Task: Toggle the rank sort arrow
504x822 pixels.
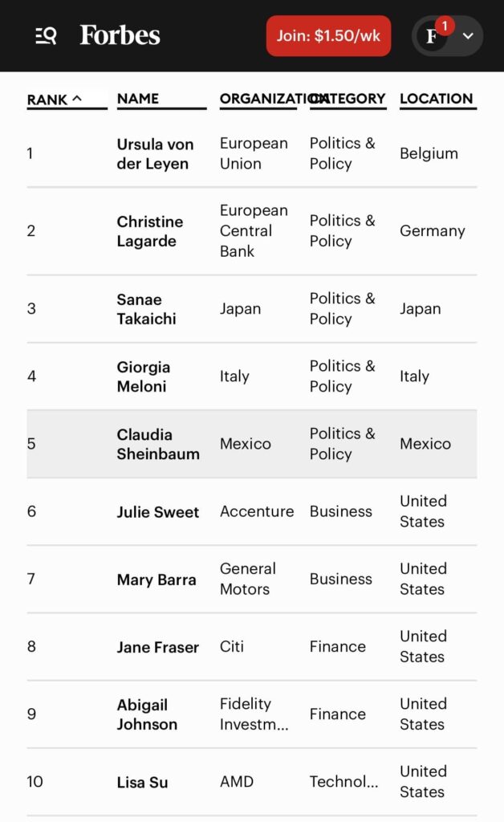Action: (x=77, y=99)
